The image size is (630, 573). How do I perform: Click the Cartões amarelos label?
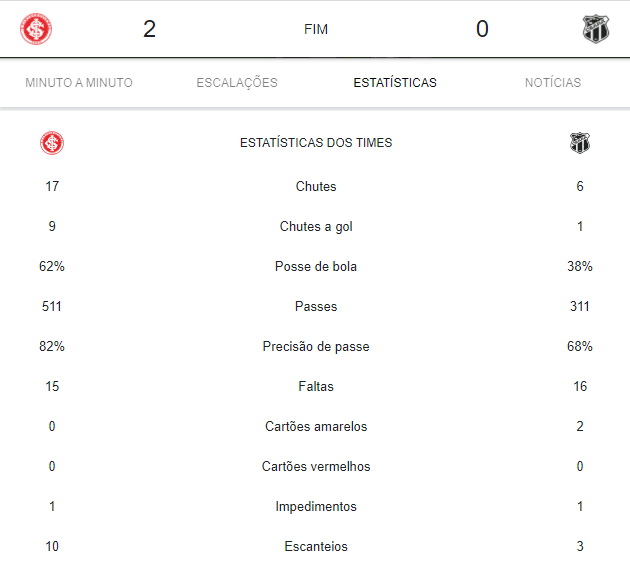pos(316,426)
